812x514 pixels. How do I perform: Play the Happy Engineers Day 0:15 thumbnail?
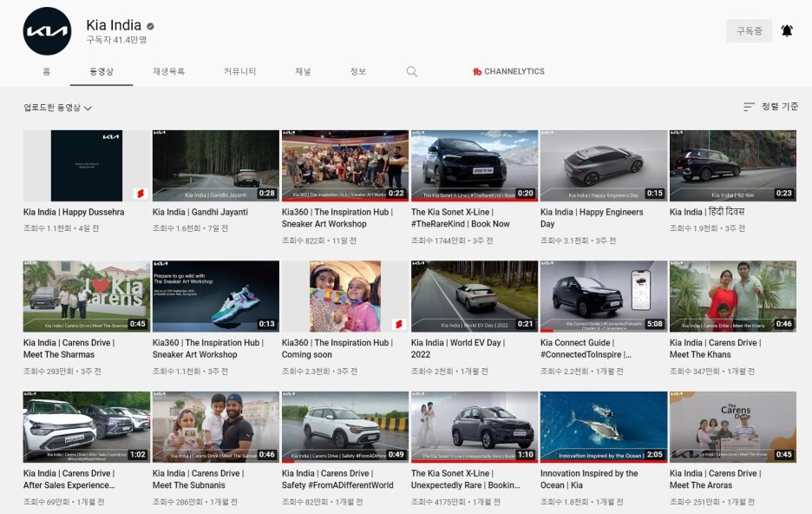[604, 166]
